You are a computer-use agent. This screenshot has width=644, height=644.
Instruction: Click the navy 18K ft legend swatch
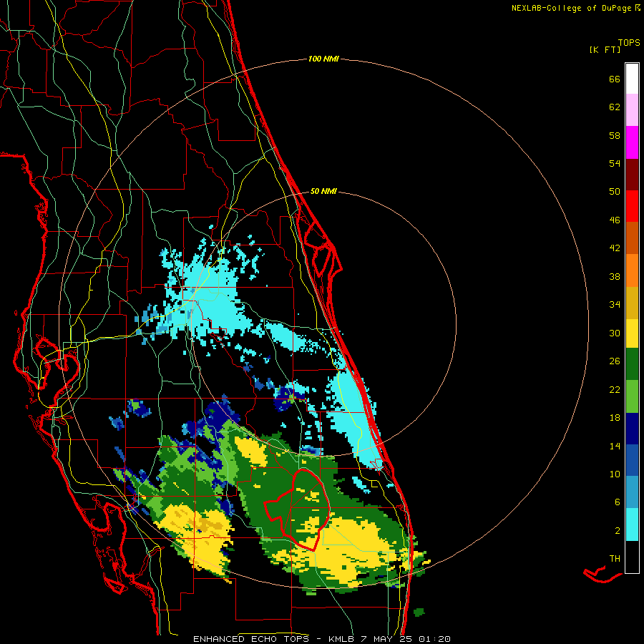coord(632,429)
